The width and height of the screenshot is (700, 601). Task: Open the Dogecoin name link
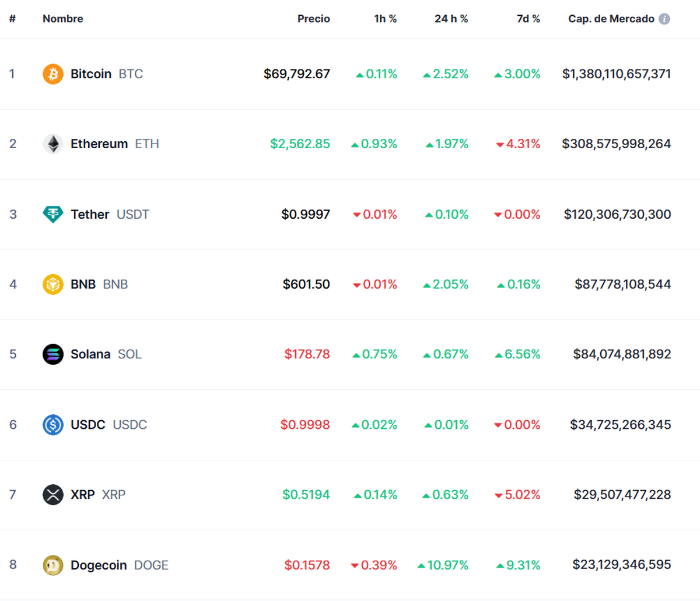[99, 565]
